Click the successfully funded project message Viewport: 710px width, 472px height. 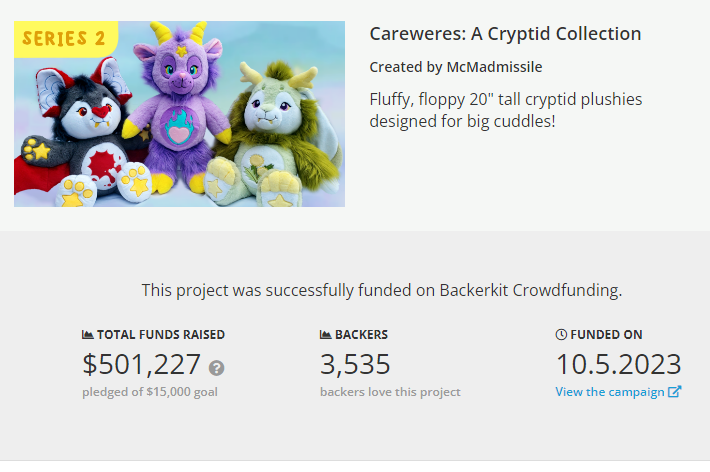tap(382, 290)
